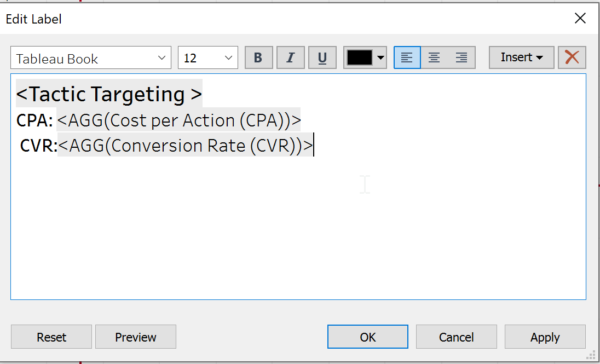Viewport: 600px width, 364px height.
Task: Open the font size 12 dropdown
Action: 208,58
